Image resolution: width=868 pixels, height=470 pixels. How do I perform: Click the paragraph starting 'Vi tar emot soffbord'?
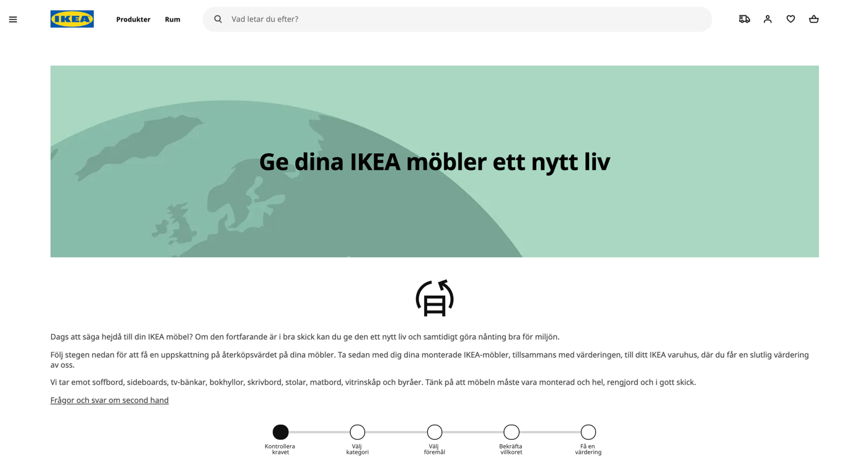click(373, 382)
